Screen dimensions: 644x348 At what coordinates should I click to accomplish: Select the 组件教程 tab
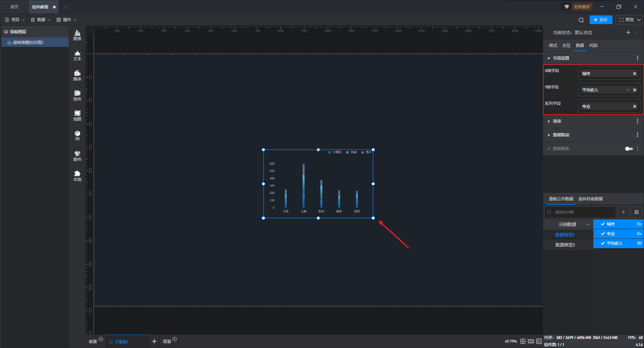(x=44, y=7)
